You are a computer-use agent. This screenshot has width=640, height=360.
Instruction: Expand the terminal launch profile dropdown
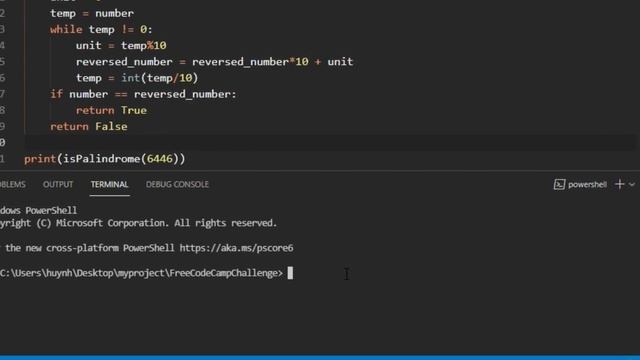632,185
